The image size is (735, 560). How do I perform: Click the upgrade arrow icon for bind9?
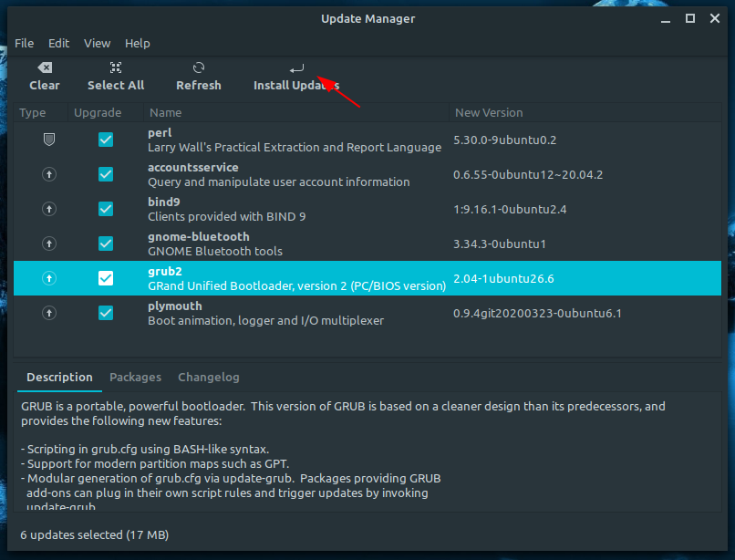click(x=49, y=209)
